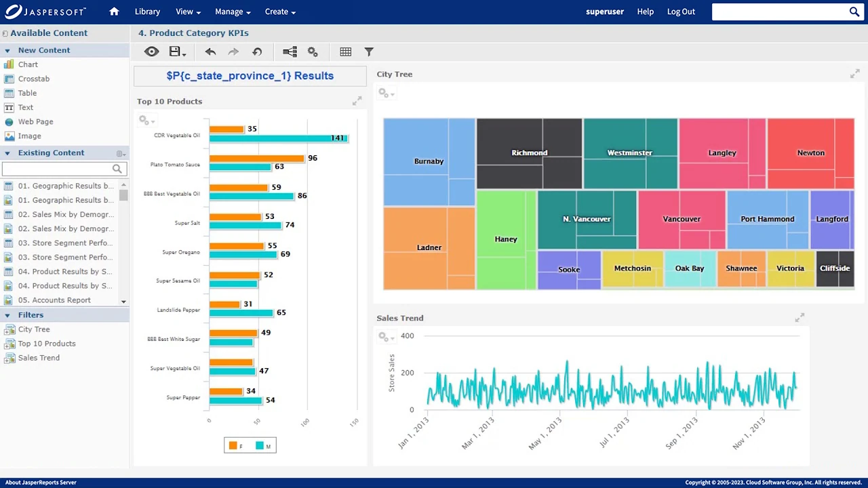Maximize the Sales Trend dashlet

pyautogui.click(x=800, y=317)
